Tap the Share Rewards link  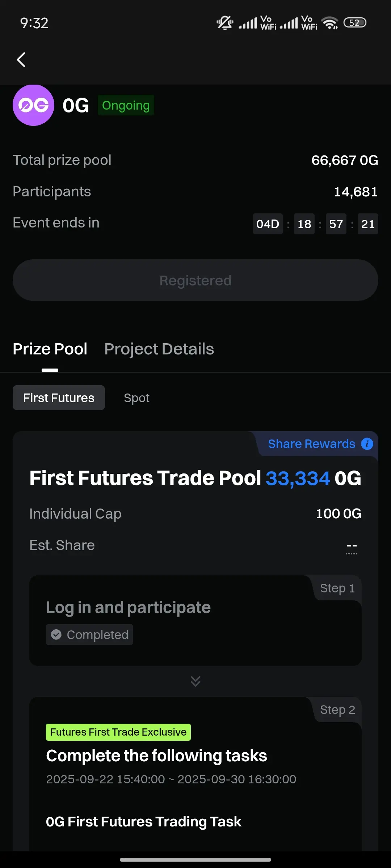[x=312, y=444]
